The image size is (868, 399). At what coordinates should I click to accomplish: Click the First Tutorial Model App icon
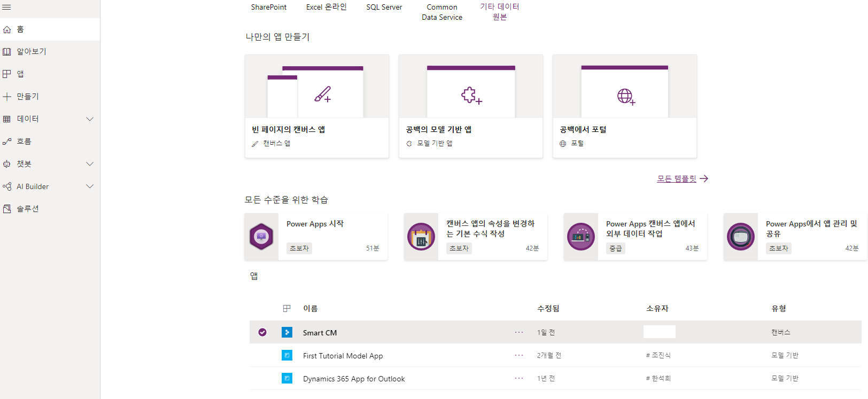coord(287,355)
